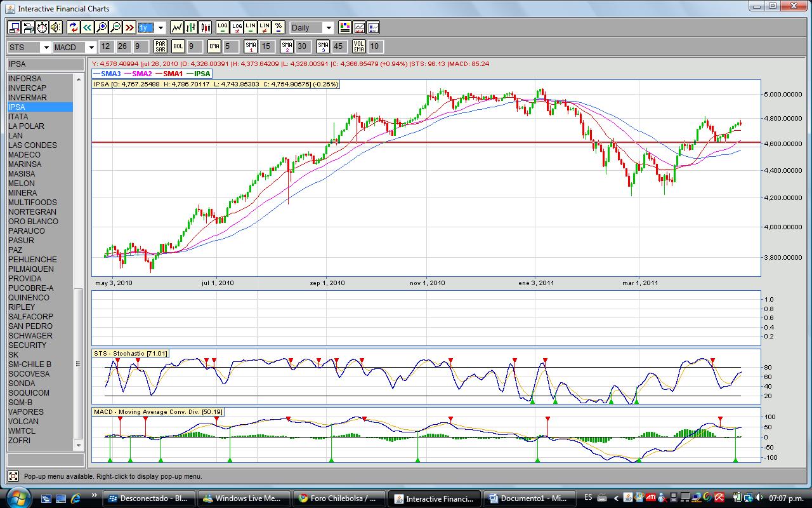Open Foro Chilebolsa taskbar window

pos(339,498)
